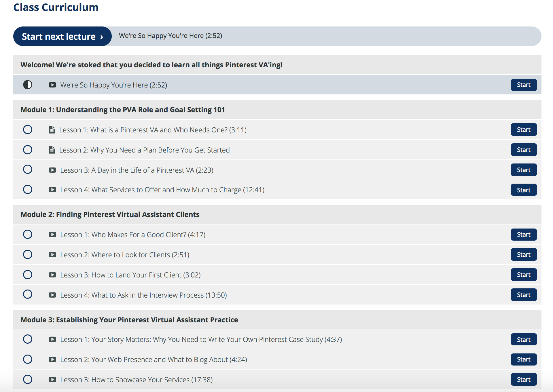
Task: Start Your Story Matters lesson
Action: (x=524, y=339)
